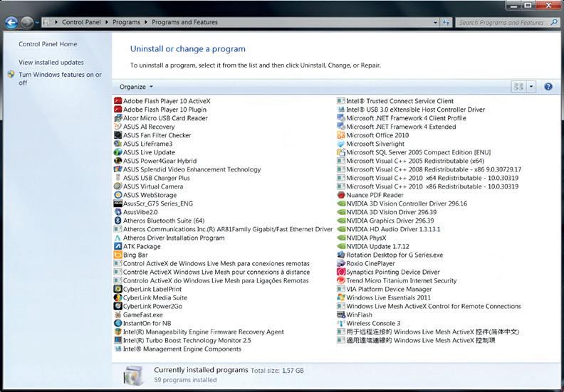564x392 pixels.
Task: Click the back navigation arrow
Action: point(11,23)
